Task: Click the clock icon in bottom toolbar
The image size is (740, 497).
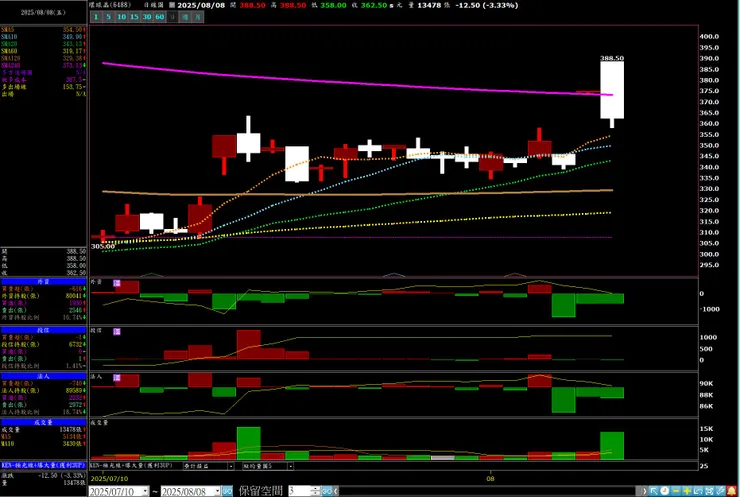Action: coord(664,491)
